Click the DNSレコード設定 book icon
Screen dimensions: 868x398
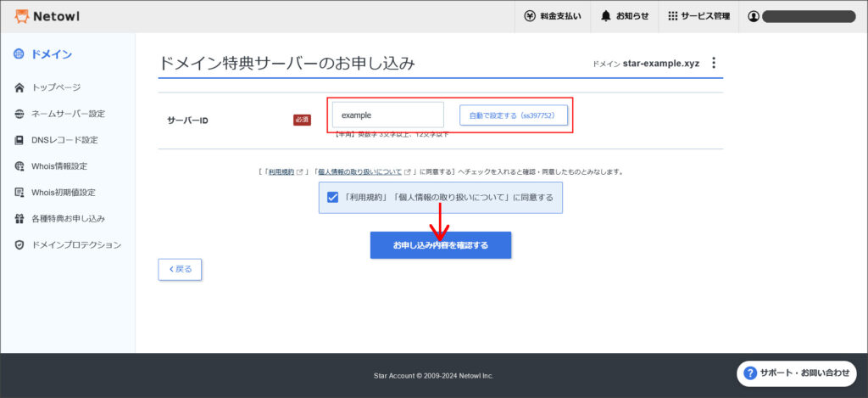tap(19, 140)
